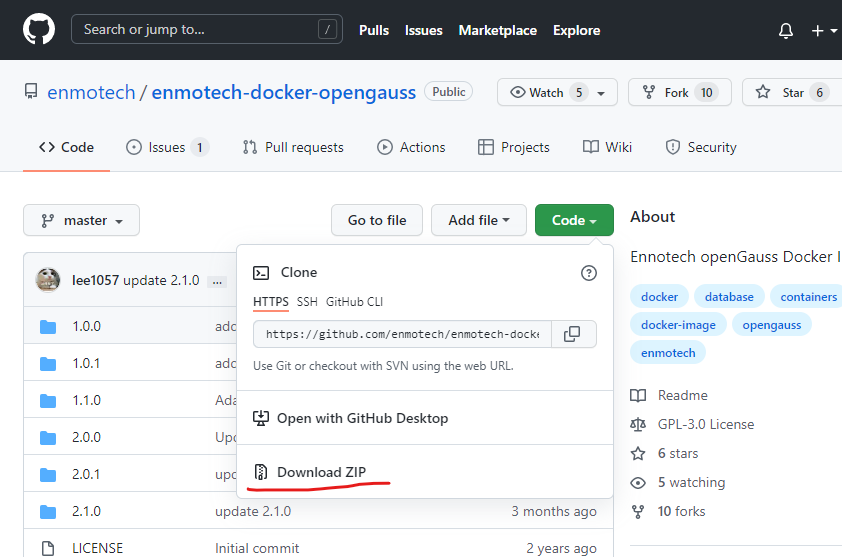Click the folder icon for 1.0.0
This screenshot has height=557, width=842.
tap(48, 327)
